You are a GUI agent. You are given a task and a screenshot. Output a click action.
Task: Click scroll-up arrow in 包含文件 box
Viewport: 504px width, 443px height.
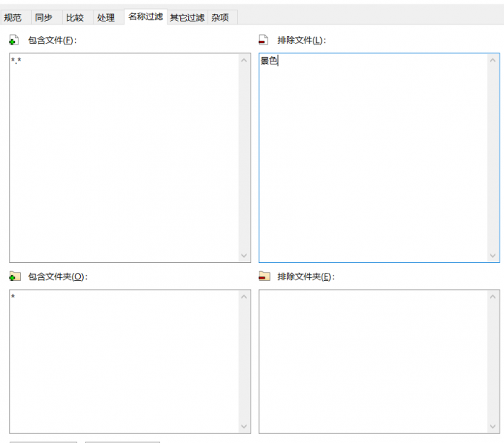[245, 60]
